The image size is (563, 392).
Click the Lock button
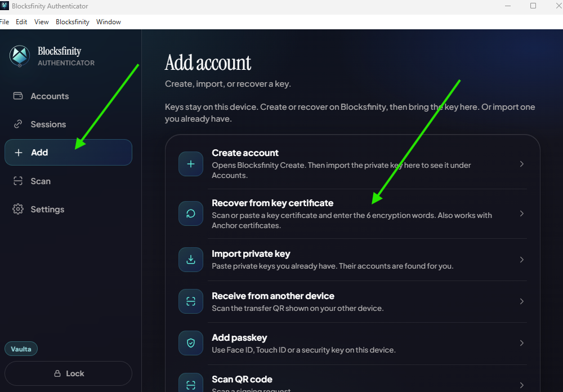[x=68, y=373]
